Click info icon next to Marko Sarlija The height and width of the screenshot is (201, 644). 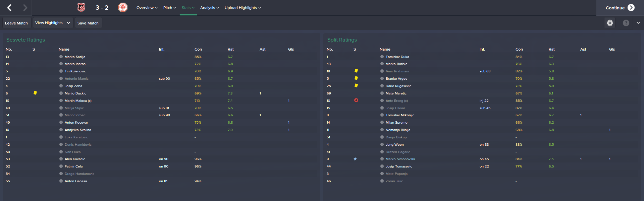tap(61, 57)
